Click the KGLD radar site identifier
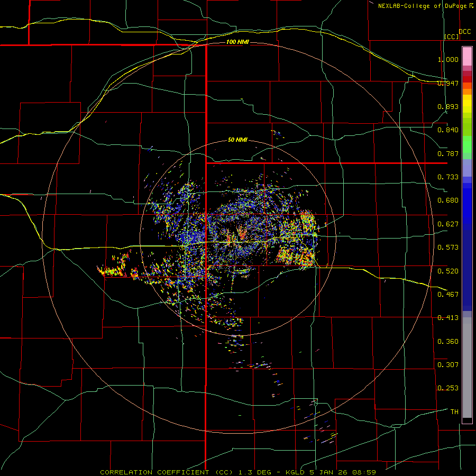The image size is (476, 476). (x=295, y=472)
